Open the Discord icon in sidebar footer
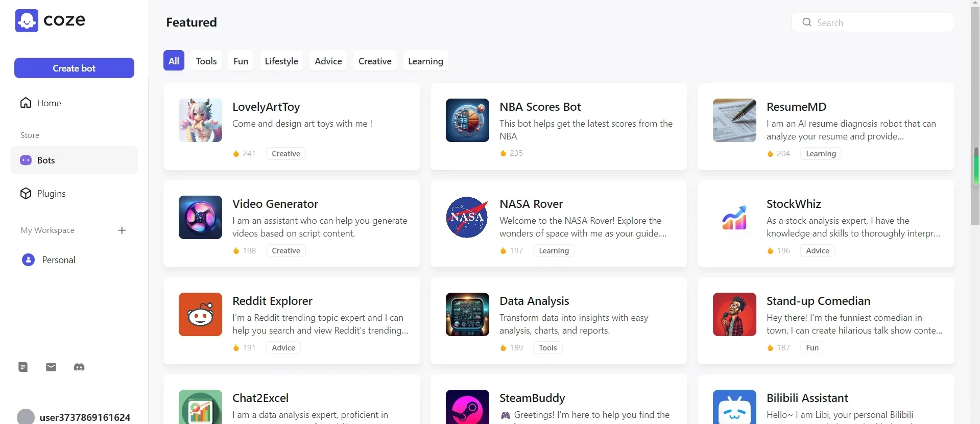Screen dimensions: 980x424 [79, 367]
